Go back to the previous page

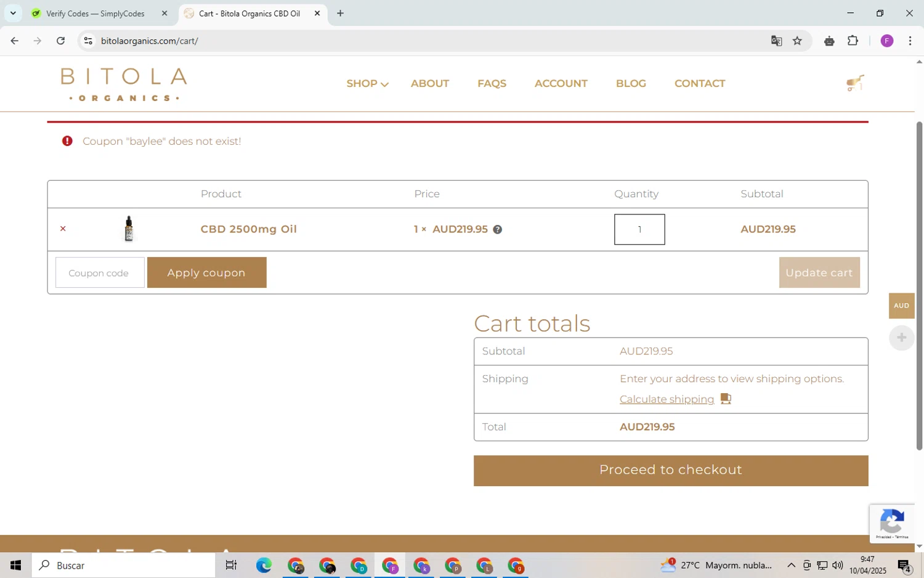coord(14,41)
